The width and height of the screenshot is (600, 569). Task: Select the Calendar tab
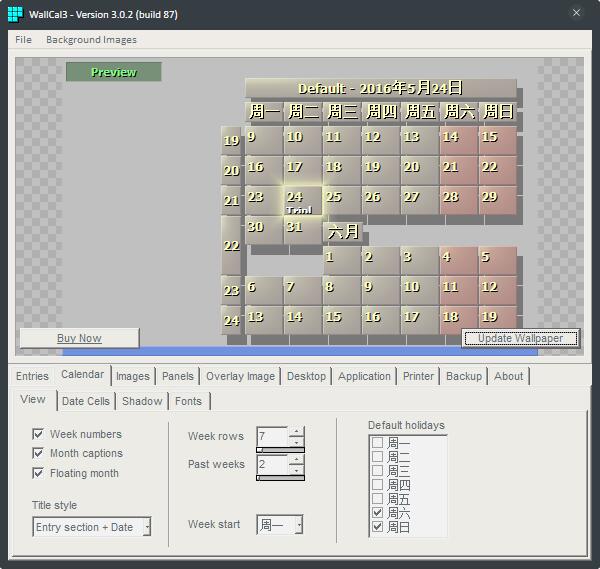pos(82,374)
